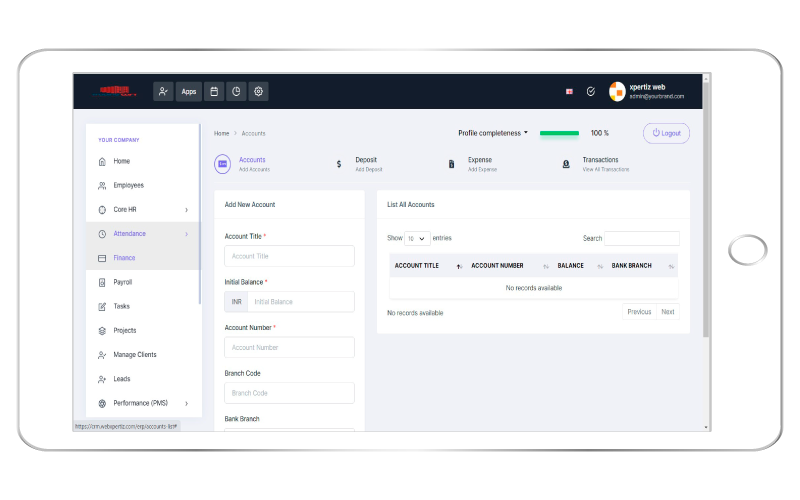Open the Show entries dropdown
800x500 pixels.
(417, 238)
